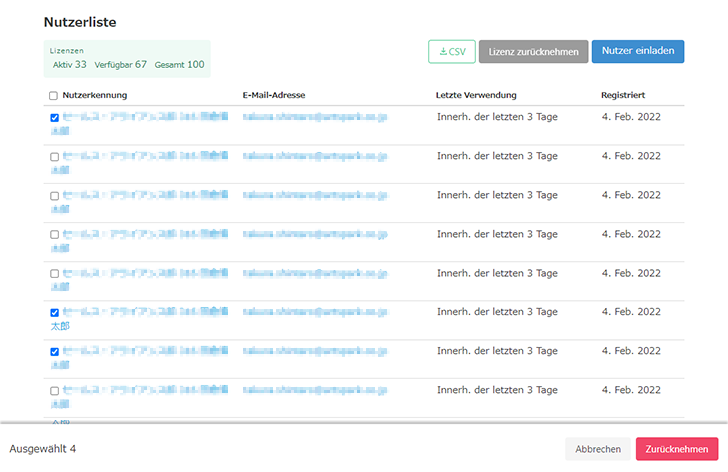Click the E-Mail-Adresse column header

pyautogui.click(x=274, y=95)
